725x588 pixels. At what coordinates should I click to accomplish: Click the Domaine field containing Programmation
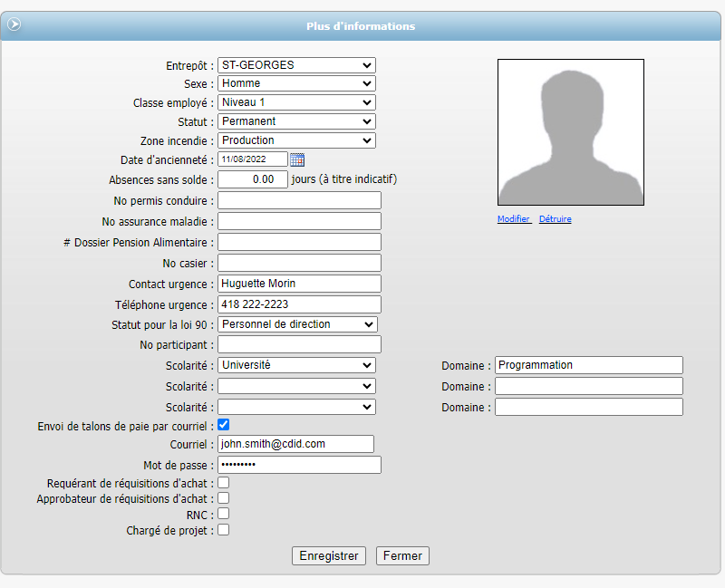[589, 365]
